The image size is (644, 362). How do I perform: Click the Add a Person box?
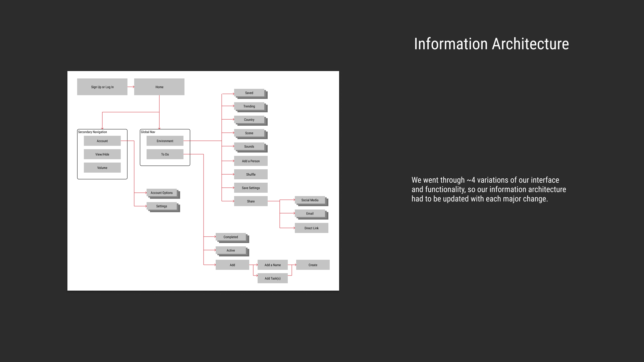pyautogui.click(x=251, y=161)
